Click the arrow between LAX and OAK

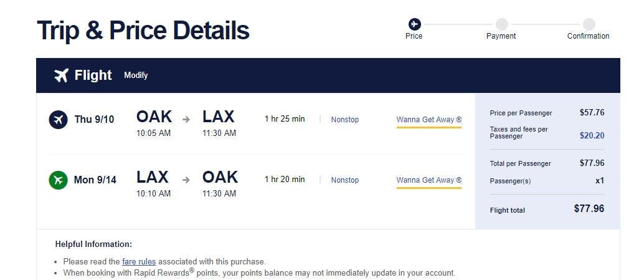(186, 180)
